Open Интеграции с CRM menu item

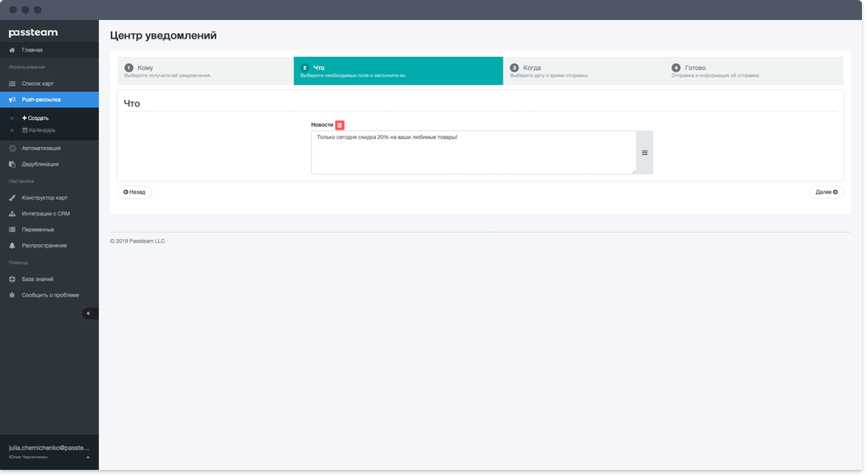(49, 213)
